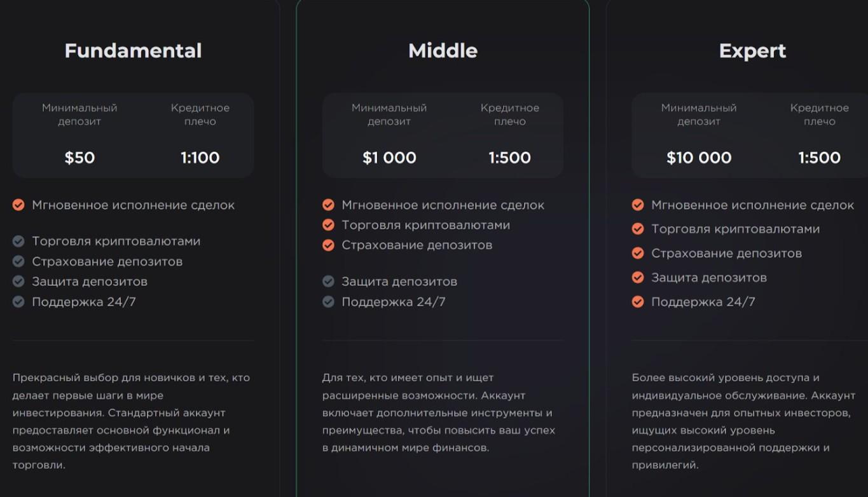Click the orange checkmark beside Fundamental's Мгновенное исполнение сделок
868x497 pixels.
tap(18, 205)
